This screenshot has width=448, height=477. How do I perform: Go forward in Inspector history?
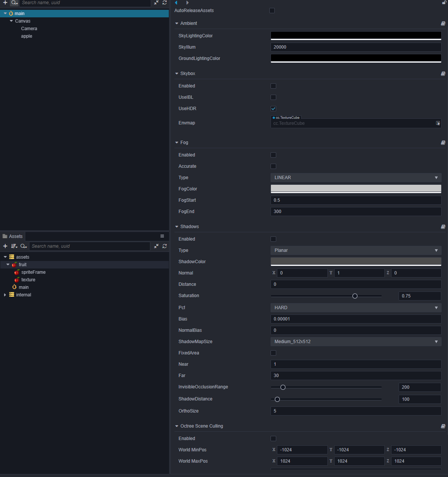(x=187, y=3)
